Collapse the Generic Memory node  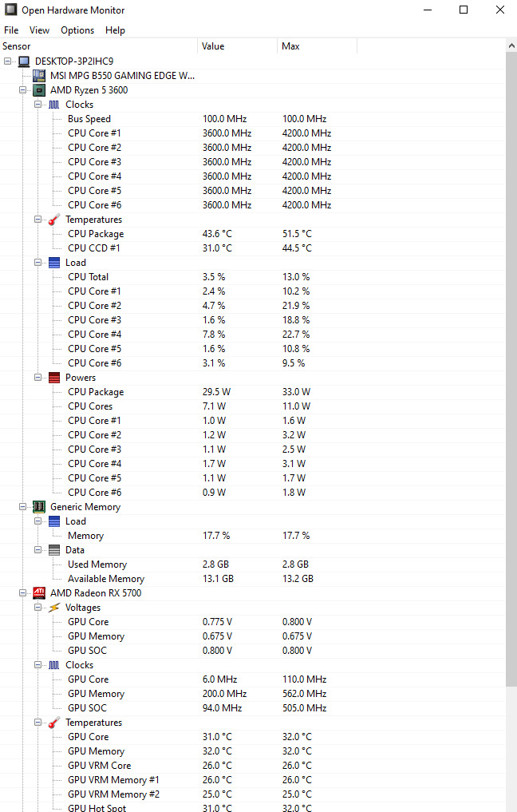[x=23, y=506]
